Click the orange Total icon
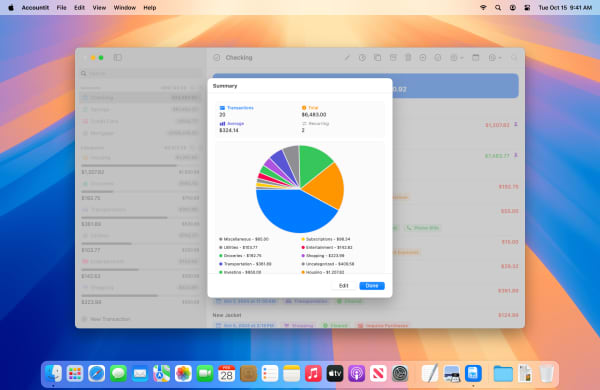 point(304,108)
